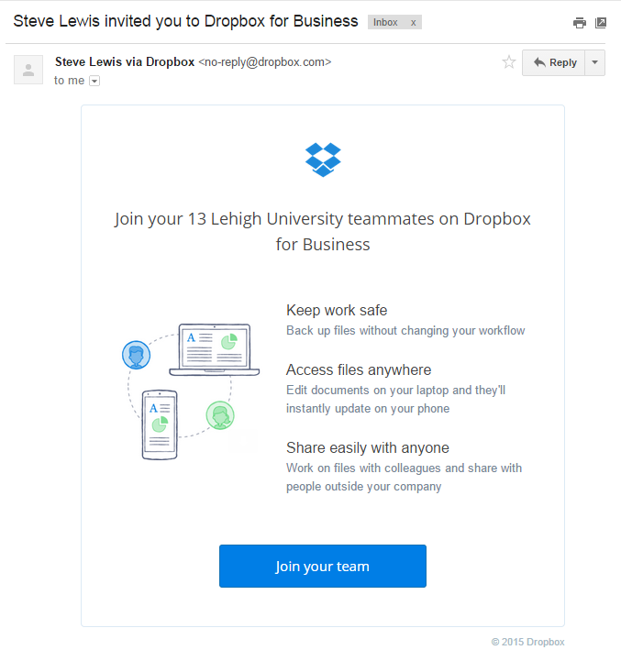621x672 pixels.
Task: Click the Dropbox logo
Action: point(323,160)
